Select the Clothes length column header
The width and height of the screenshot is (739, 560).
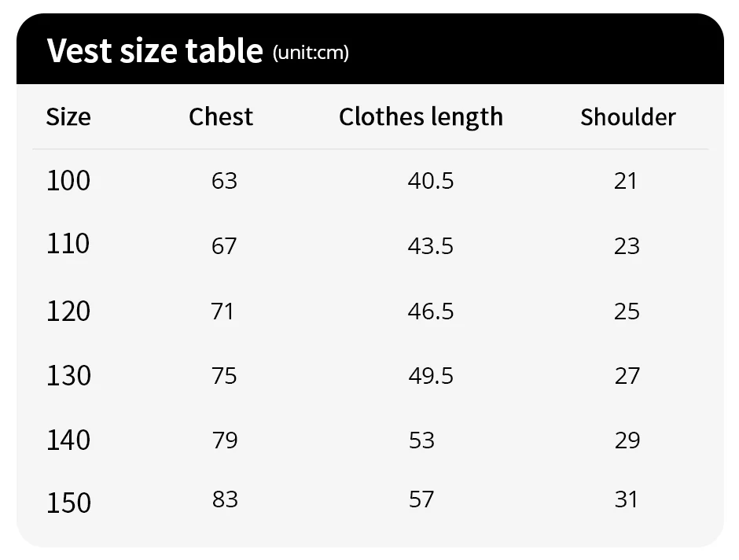pyautogui.click(x=421, y=117)
